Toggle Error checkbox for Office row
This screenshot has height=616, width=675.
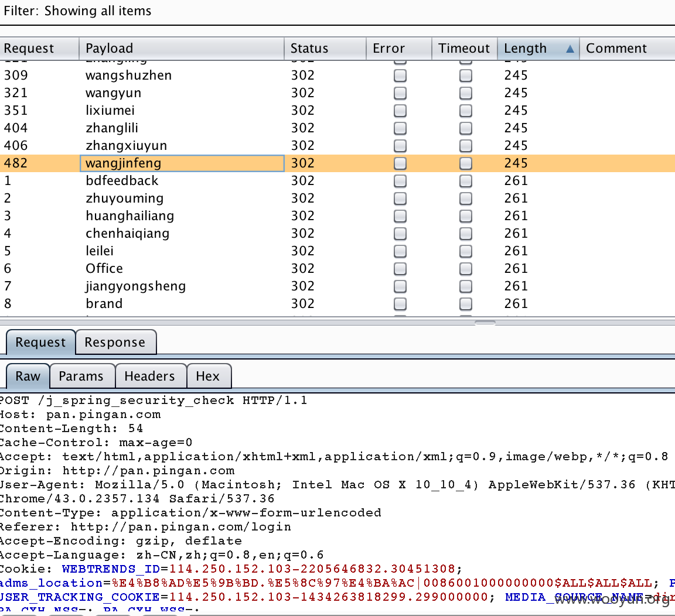[400, 269]
